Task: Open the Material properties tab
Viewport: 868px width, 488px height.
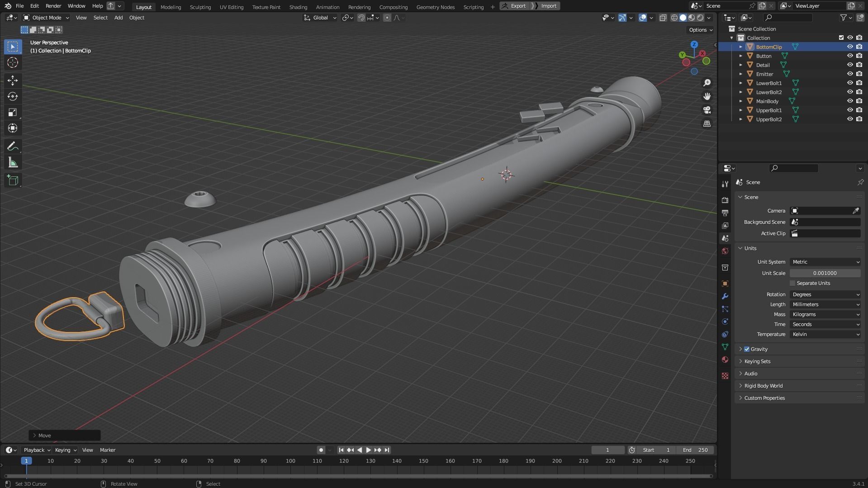Action: coord(725,360)
